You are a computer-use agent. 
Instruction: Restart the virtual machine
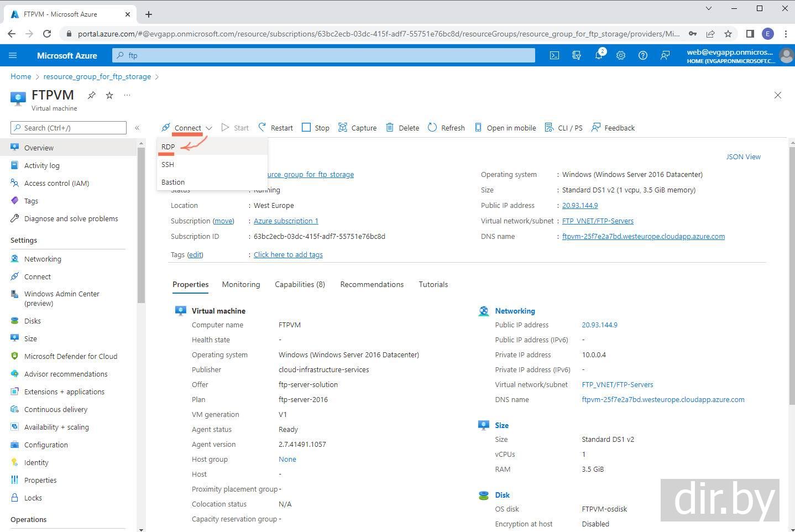coord(275,128)
